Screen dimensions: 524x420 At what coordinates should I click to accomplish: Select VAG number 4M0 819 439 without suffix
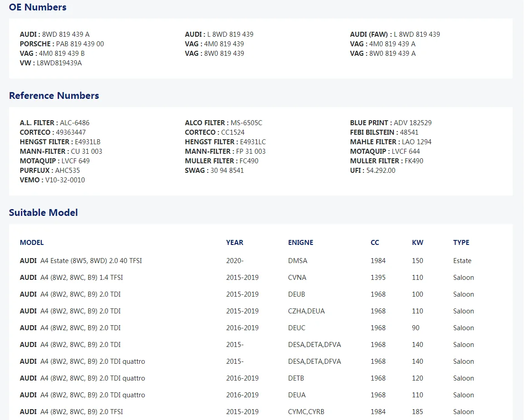[x=215, y=44]
